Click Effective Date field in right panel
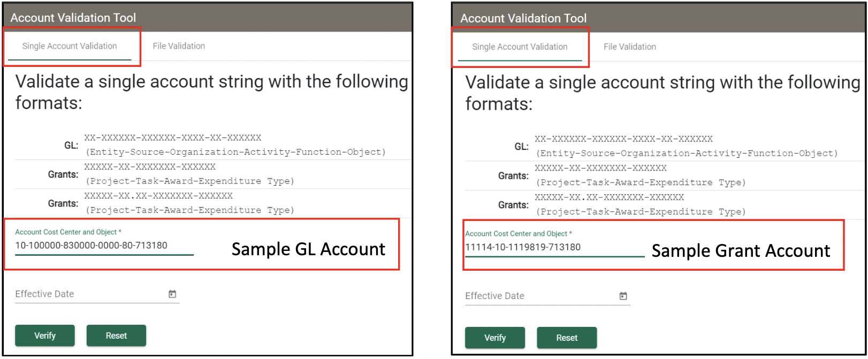868x359 pixels. [547, 296]
